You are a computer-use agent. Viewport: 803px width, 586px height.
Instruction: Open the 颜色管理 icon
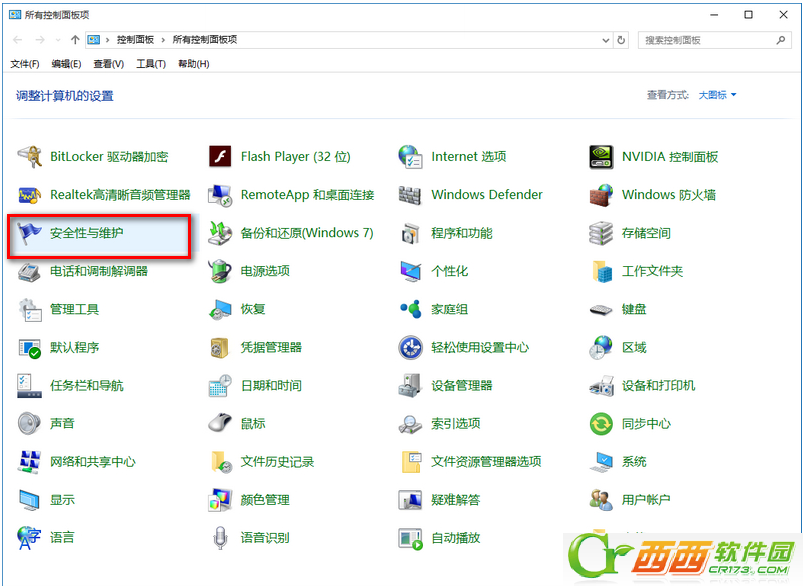tap(220, 500)
